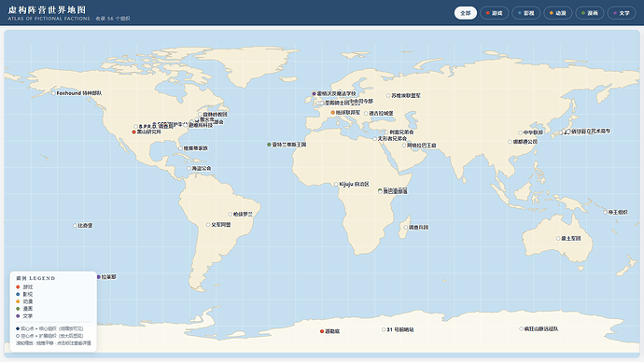Viewport: 644px width, 362px height.
Task: Show only 文学 factions
Action: tap(621, 13)
